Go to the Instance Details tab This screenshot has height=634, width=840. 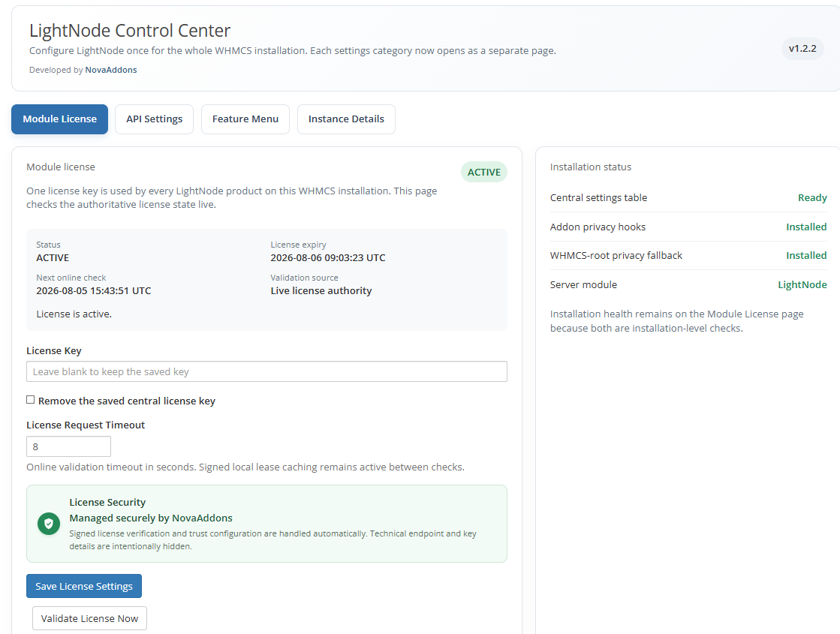(x=346, y=119)
